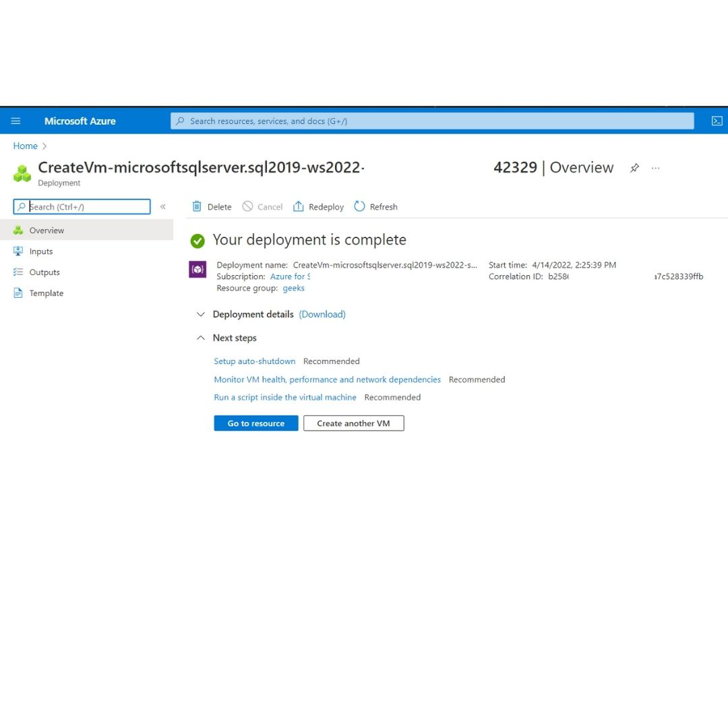The image size is (728, 728).
Task: Click the Correlation ID value
Action: pyautogui.click(x=626, y=276)
